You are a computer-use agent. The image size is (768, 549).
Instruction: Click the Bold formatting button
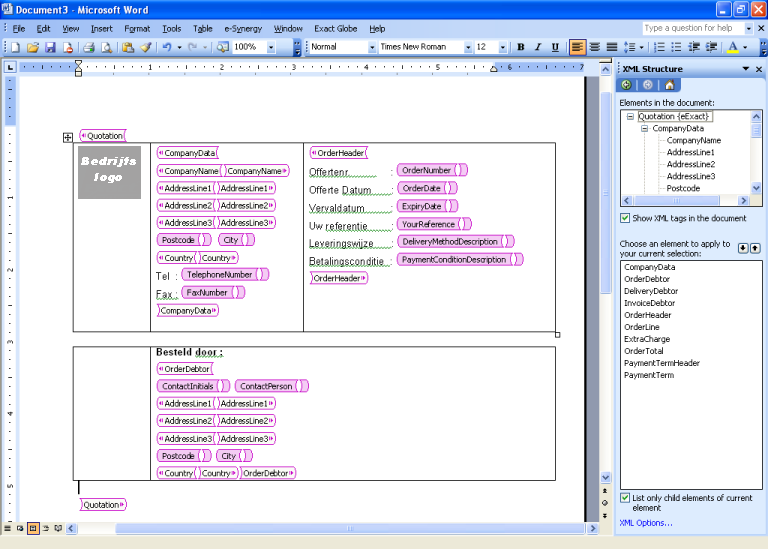point(521,47)
